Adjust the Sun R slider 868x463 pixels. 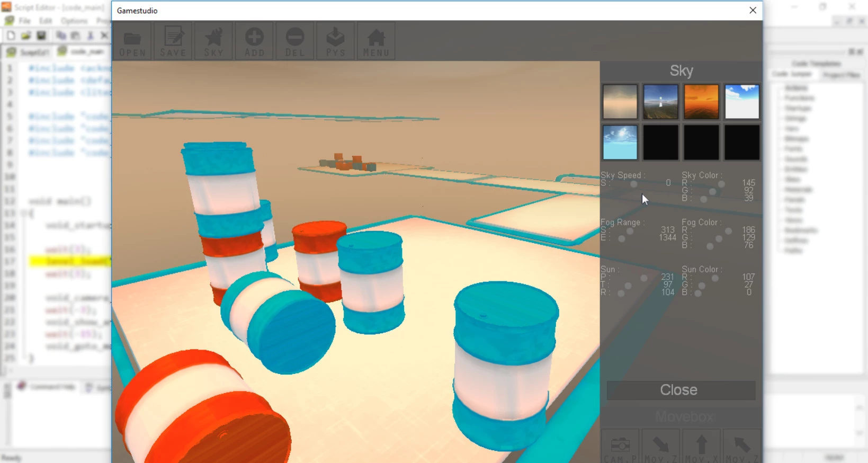coord(621,293)
